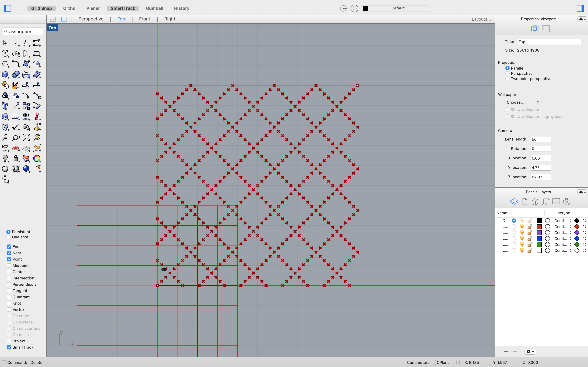Open the Wallpaper Choose dropdown

pyautogui.click(x=522, y=102)
